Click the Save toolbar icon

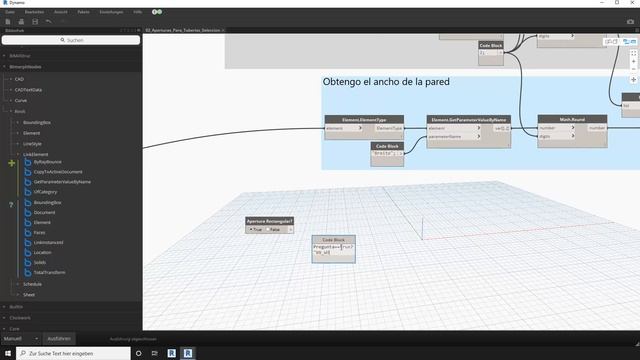click(x=35, y=22)
